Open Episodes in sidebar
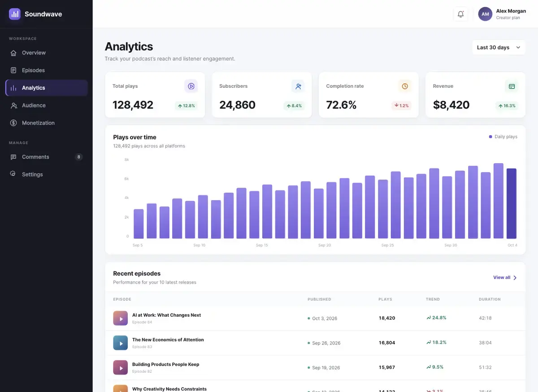This screenshot has height=392, width=538. pyautogui.click(x=47, y=70)
